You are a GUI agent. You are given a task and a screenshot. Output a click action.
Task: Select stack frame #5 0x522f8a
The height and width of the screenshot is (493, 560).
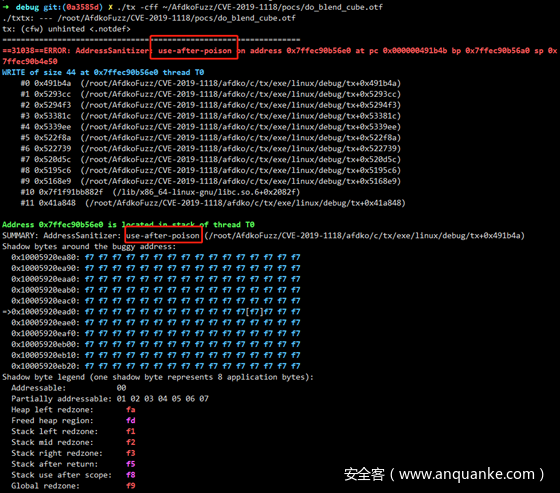211,138
